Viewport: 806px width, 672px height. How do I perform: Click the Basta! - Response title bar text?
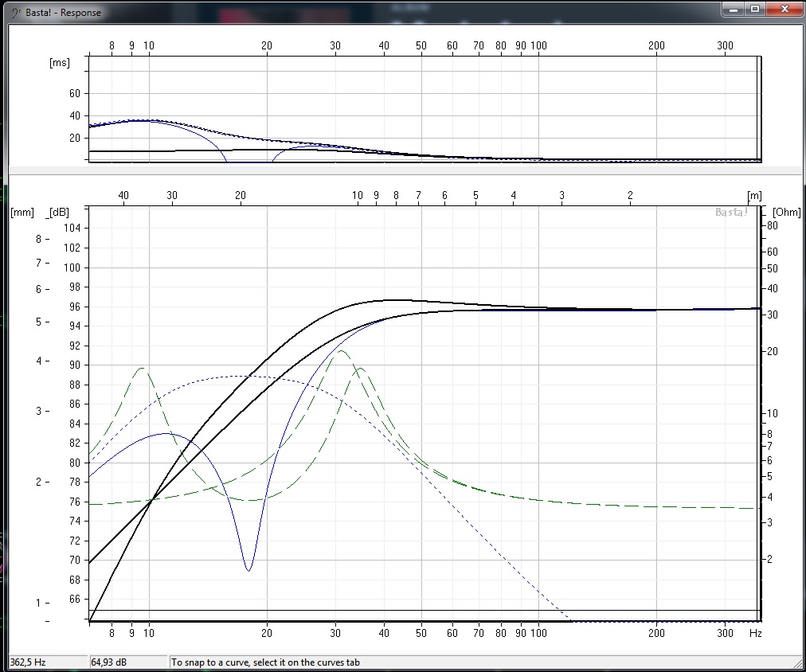pyautogui.click(x=63, y=13)
